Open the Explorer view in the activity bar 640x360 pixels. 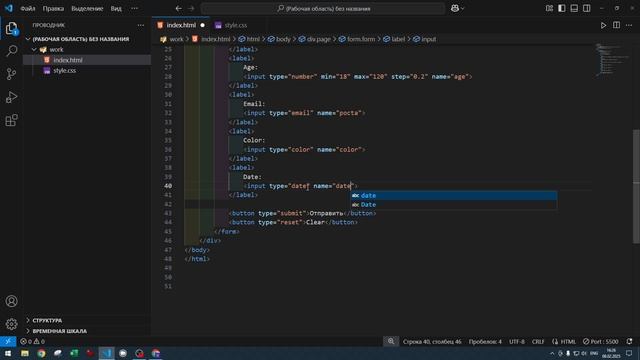[x=11, y=28]
